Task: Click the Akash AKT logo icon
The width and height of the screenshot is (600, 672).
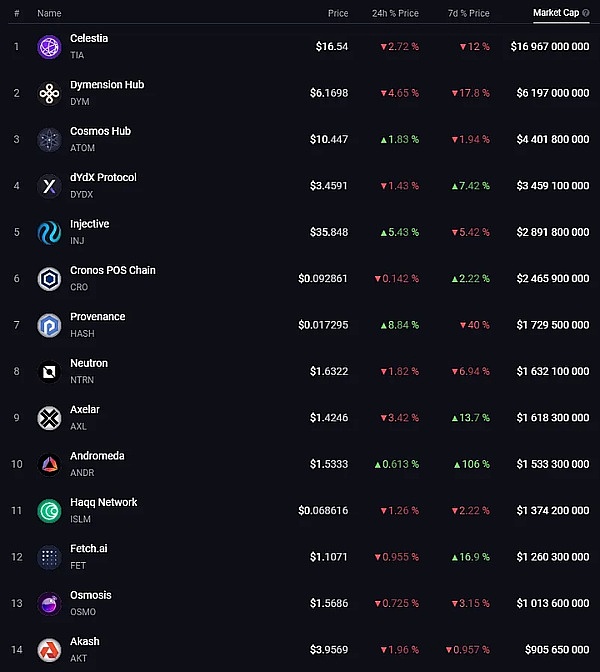Action: point(49,650)
